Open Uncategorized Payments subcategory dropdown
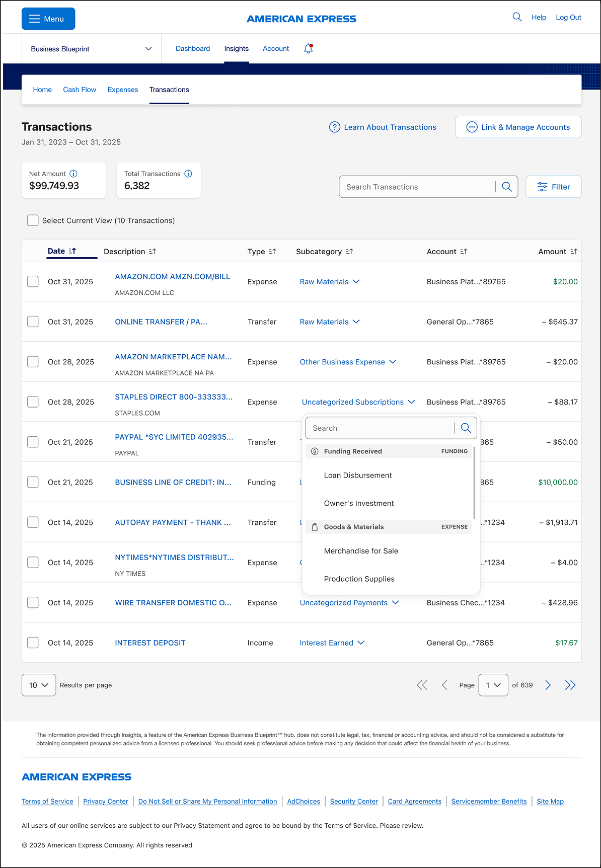Viewport: 601px width, 868px height. (349, 602)
